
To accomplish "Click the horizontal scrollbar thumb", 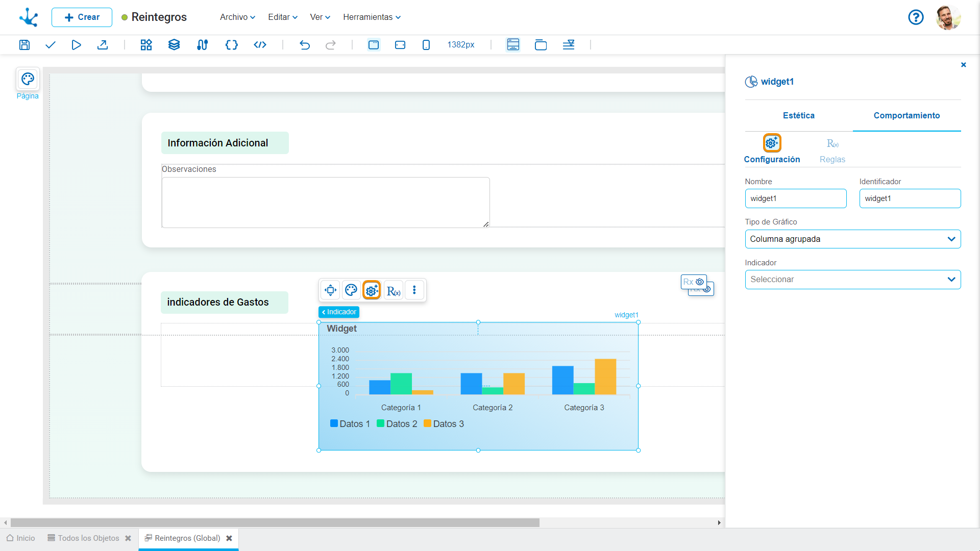I will point(275,522).
